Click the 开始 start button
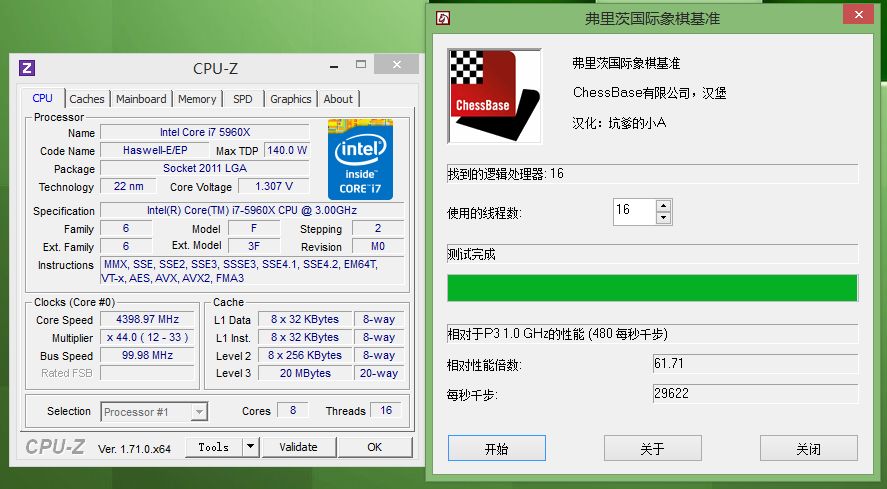This screenshot has height=489, width=887. 497,448
